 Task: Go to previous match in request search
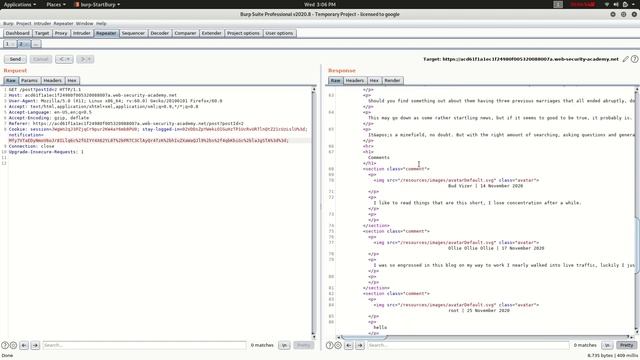tap(24, 345)
